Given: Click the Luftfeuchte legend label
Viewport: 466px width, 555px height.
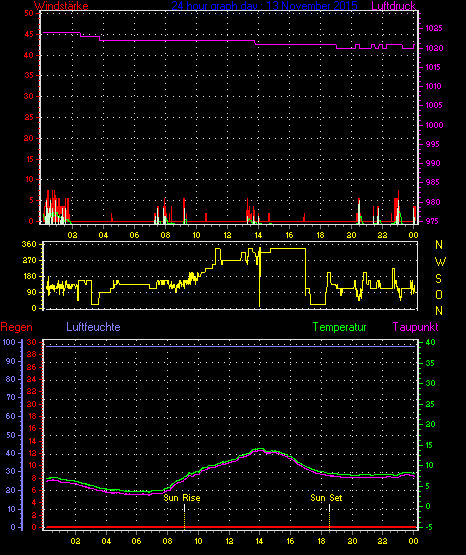Looking at the screenshot, I should click(x=93, y=327).
